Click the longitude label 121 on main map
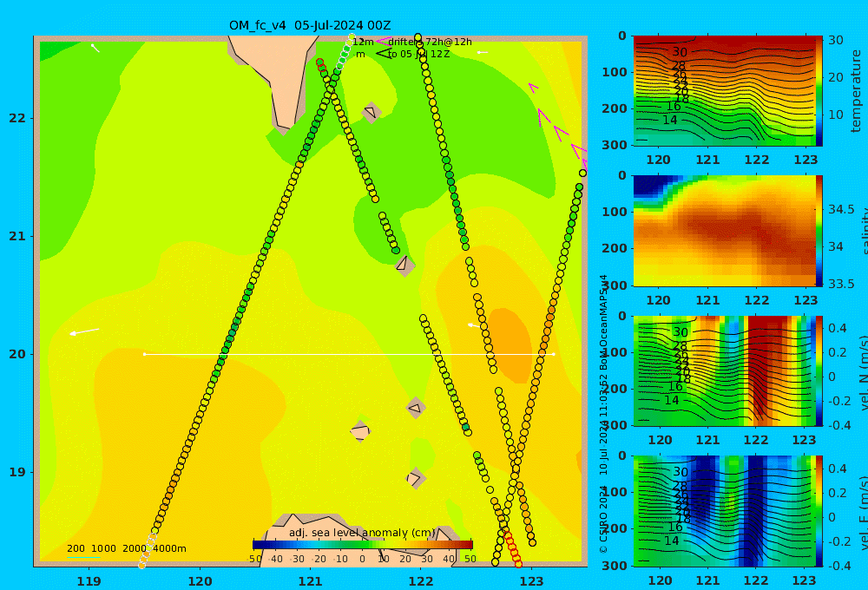This screenshot has height=590, width=868. (x=311, y=581)
